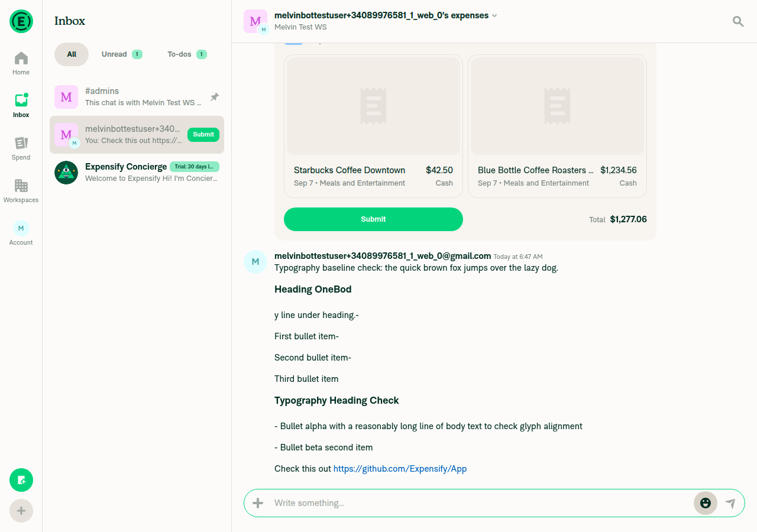757x532 pixels.
Task: Open the Workspaces section
Action: (x=21, y=191)
